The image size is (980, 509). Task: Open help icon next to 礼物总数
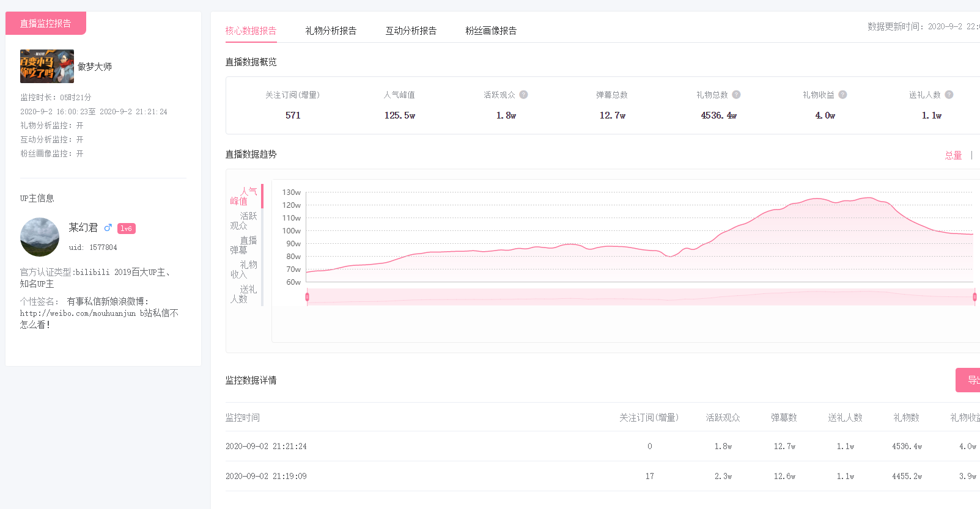click(x=736, y=95)
